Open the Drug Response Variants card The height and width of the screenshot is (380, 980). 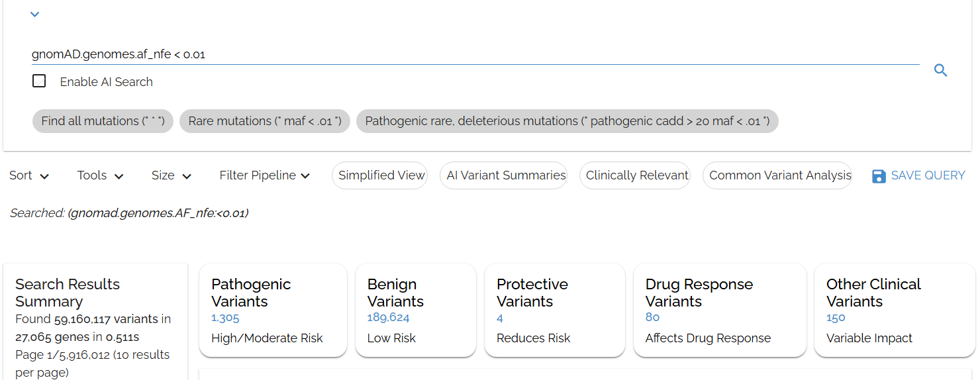point(719,310)
